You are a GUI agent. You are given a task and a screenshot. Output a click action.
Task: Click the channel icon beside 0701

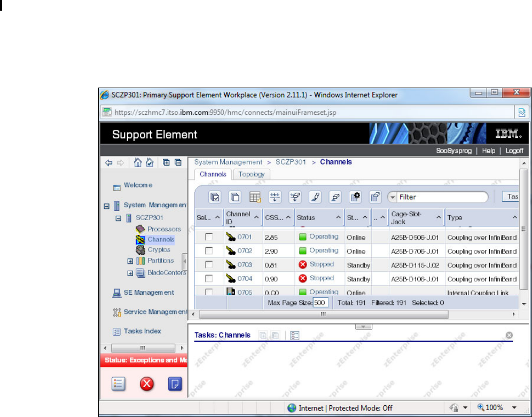point(231,237)
